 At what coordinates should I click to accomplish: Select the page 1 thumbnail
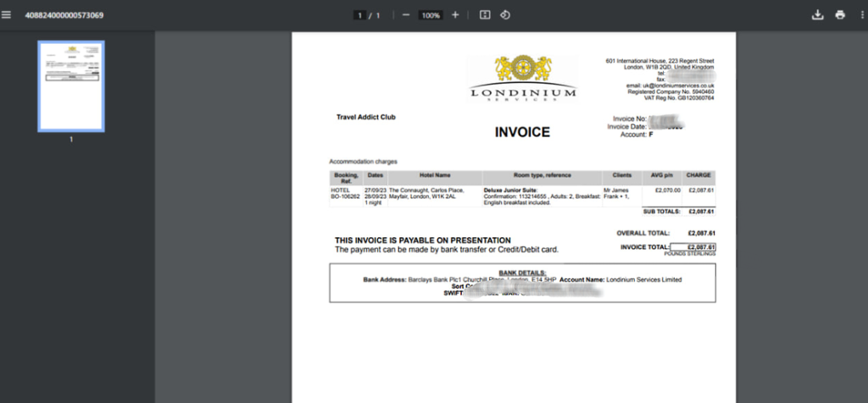point(71,86)
